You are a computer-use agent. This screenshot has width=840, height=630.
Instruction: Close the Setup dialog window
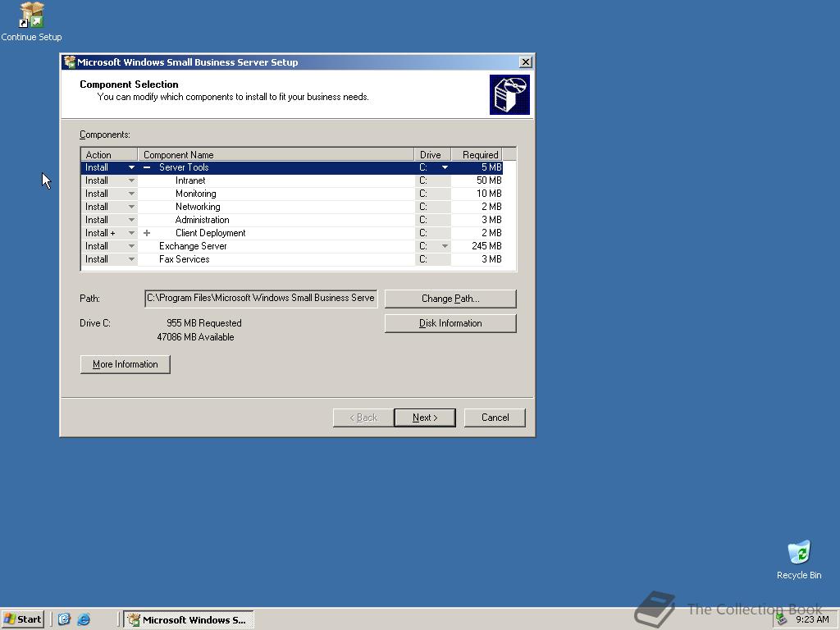(x=526, y=62)
